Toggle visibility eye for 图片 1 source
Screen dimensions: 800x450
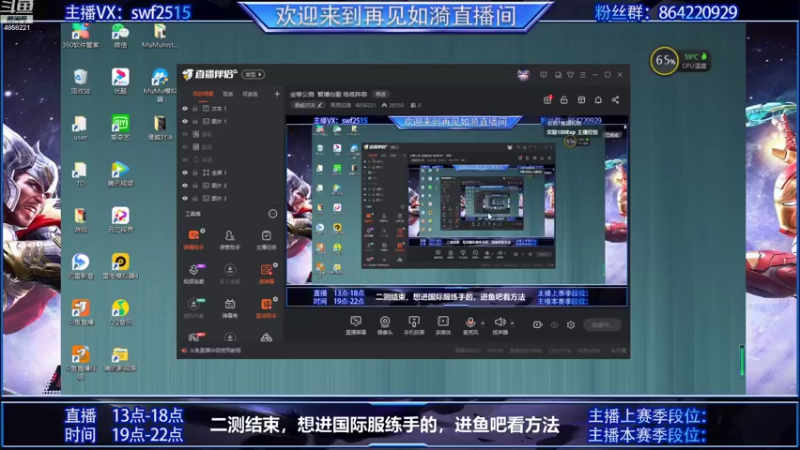click(185, 121)
